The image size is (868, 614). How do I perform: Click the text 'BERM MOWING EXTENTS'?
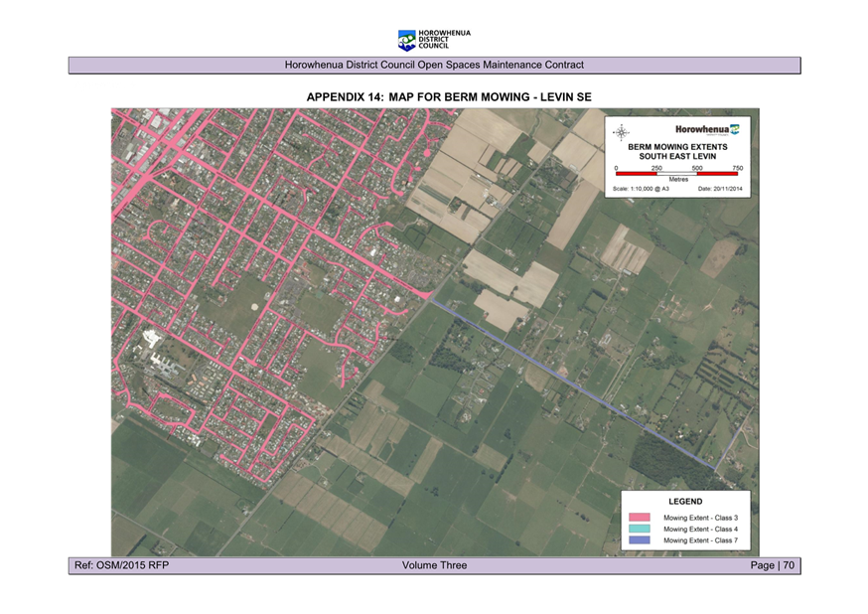[x=677, y=147]
